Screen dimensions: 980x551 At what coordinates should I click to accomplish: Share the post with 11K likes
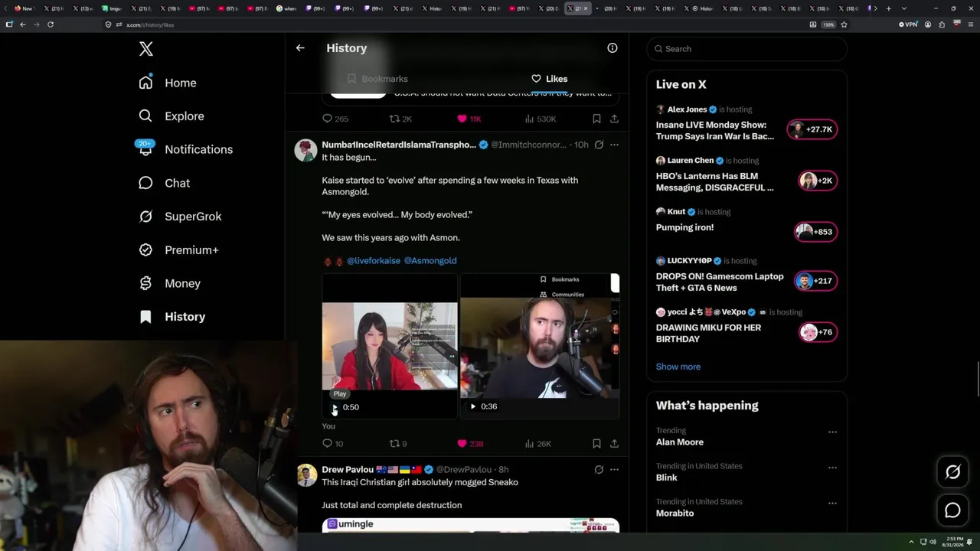click(614, 119)
